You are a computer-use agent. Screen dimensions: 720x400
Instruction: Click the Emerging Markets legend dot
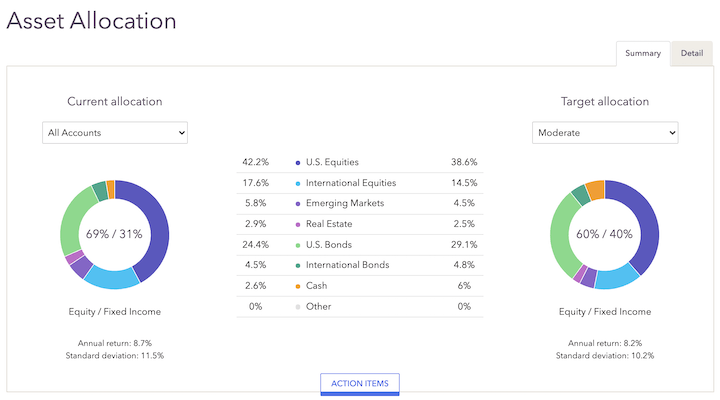(x=299, y=203)
